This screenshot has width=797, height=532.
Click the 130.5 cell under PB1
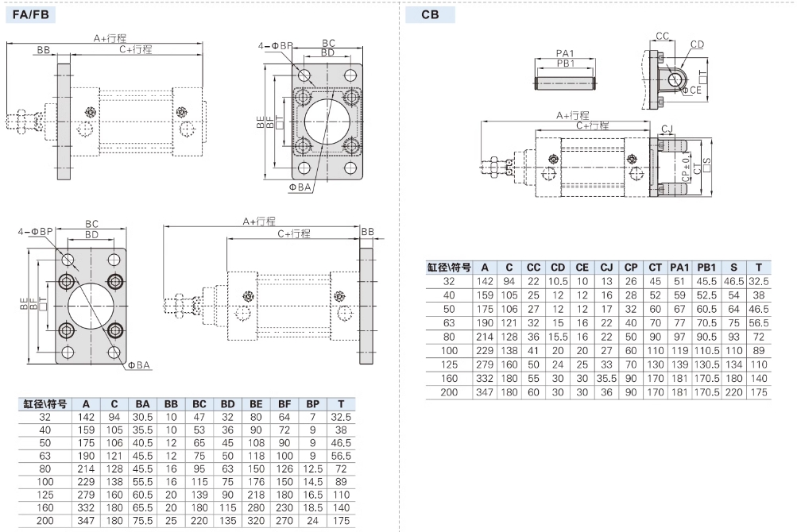pos(706,364)
